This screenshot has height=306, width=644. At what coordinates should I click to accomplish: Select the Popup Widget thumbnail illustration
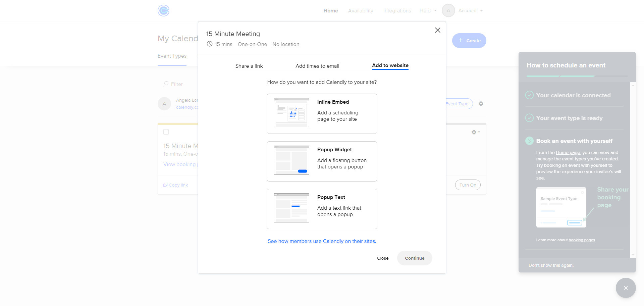pyautogui.click(x=291, y=160)
